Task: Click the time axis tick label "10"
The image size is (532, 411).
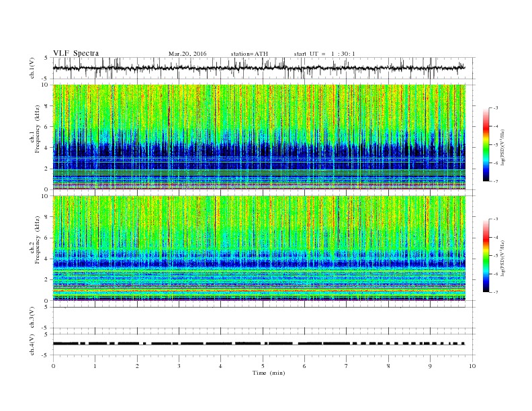Action: (472, 366)
